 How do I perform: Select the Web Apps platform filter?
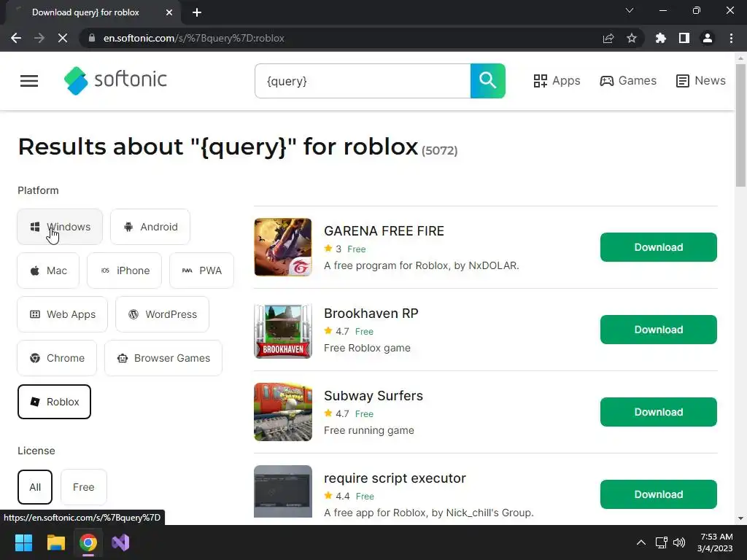pyautogui.click(x=63, y=314)
